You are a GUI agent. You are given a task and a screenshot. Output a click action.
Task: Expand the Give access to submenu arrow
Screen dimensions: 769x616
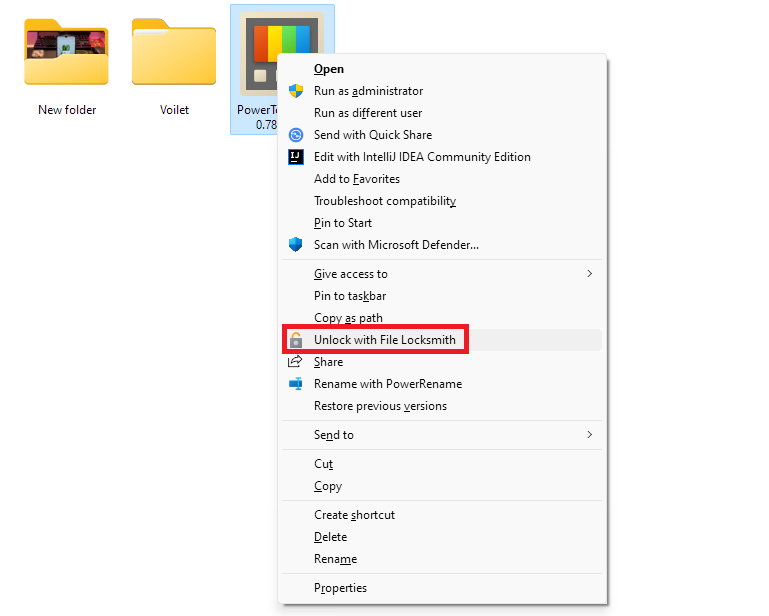(589, 274)
